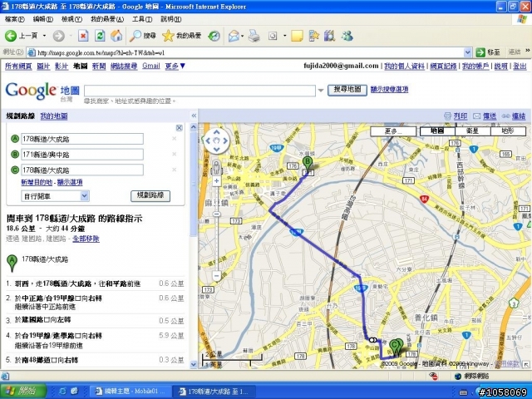The width and height of the screenshot is (532, 399).
Task: Open the Mail icon dropdown arrow
Action: click(x=242, y=36)
